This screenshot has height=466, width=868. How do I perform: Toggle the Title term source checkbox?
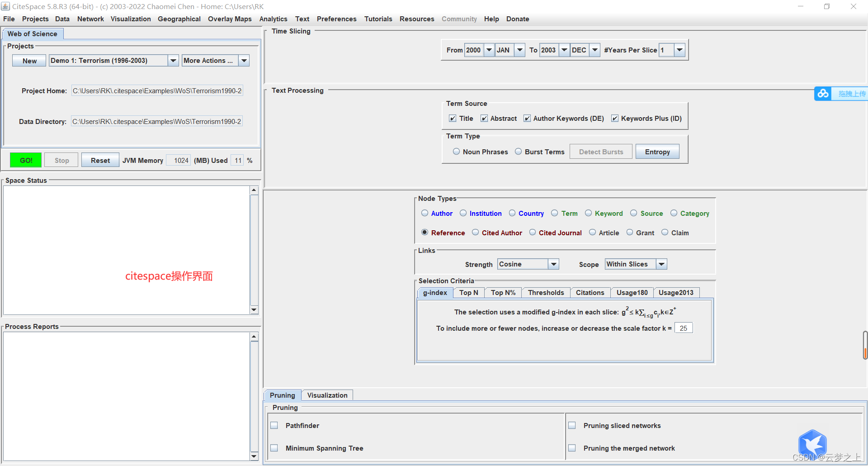(453, 119)
